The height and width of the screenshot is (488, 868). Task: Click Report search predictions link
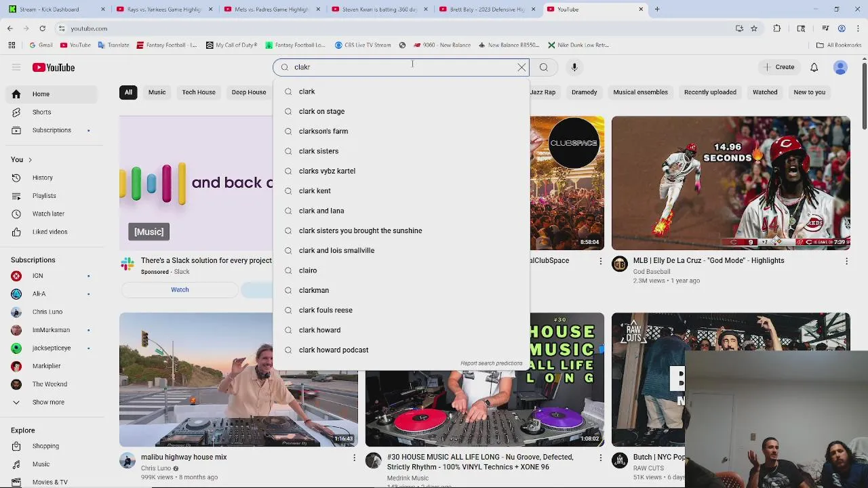(x=492, y=363)
